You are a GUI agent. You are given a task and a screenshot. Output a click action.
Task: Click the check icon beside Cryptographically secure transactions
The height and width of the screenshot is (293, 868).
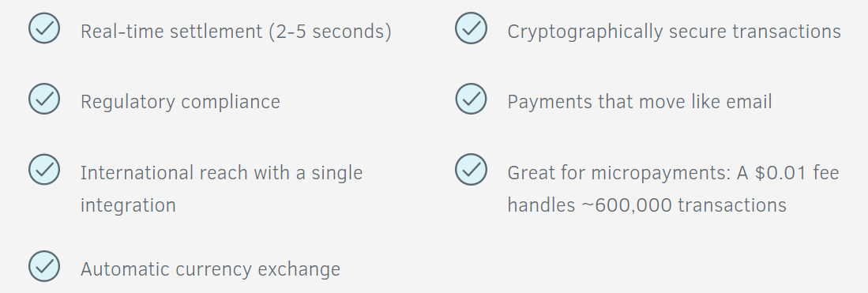[x=471, y=28]
